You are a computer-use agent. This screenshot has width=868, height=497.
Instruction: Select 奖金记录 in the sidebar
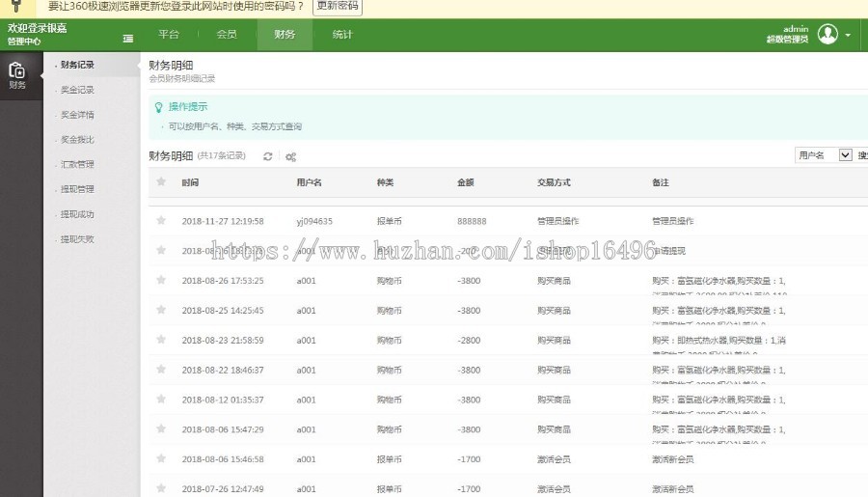77,90
